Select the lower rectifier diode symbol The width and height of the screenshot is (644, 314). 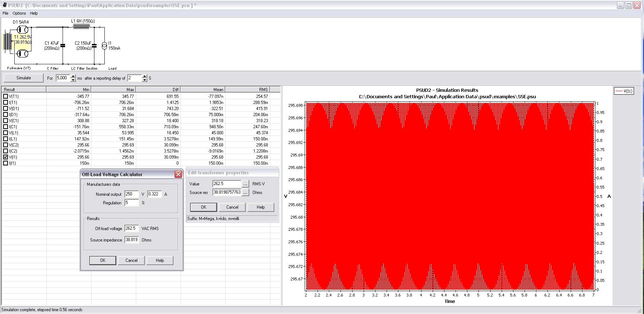click(x=23, y=54)
